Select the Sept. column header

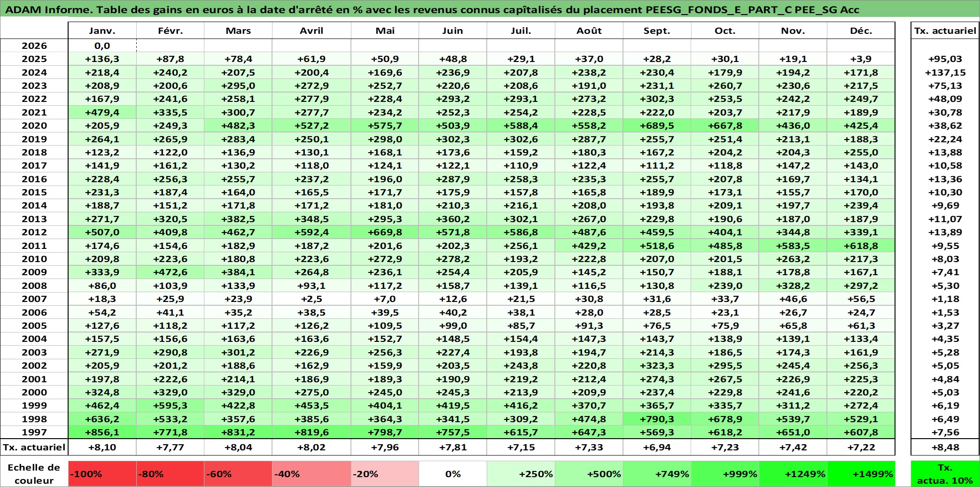click(x=657, y=31)
